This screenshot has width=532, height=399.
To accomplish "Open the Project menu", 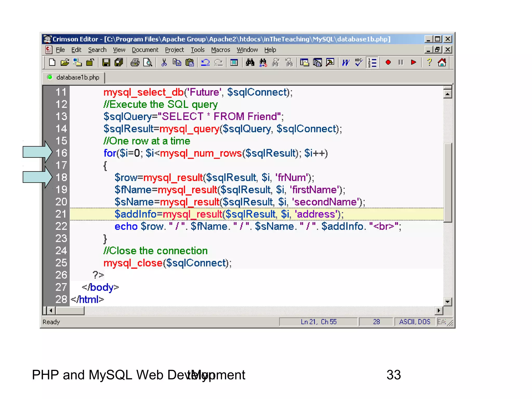I will pyautogui.click(x=174, y=50).
